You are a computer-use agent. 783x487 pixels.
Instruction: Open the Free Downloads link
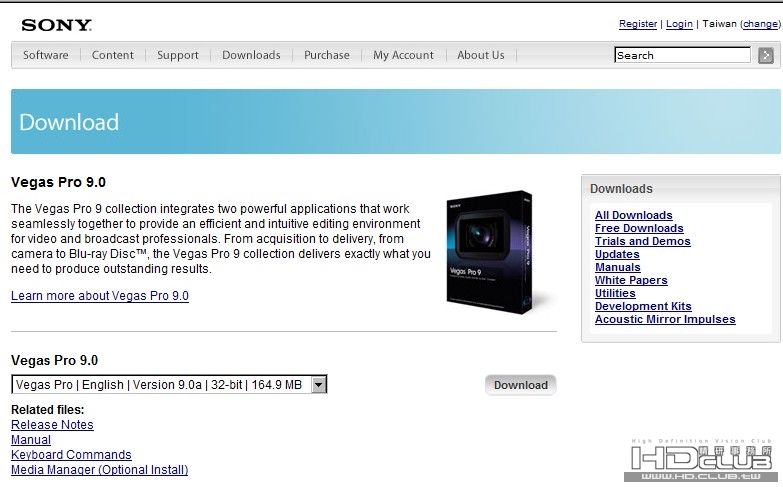tap(639, 228)
